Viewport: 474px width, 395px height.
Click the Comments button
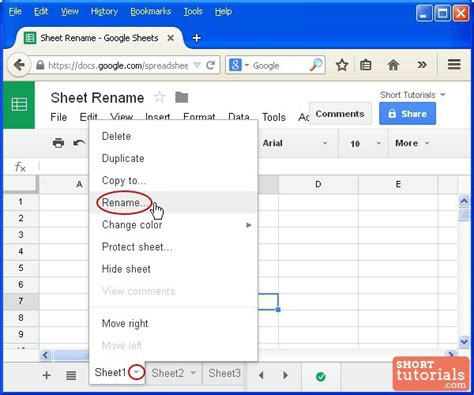(x=340, y=114)
